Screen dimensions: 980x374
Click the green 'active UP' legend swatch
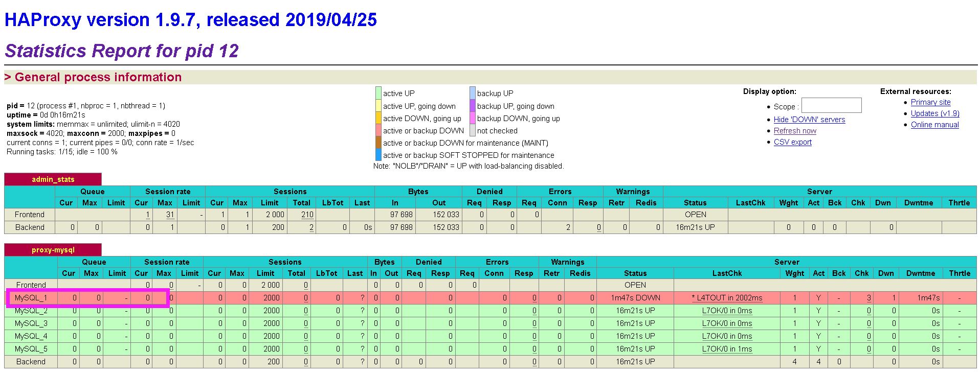coord(378,93)
